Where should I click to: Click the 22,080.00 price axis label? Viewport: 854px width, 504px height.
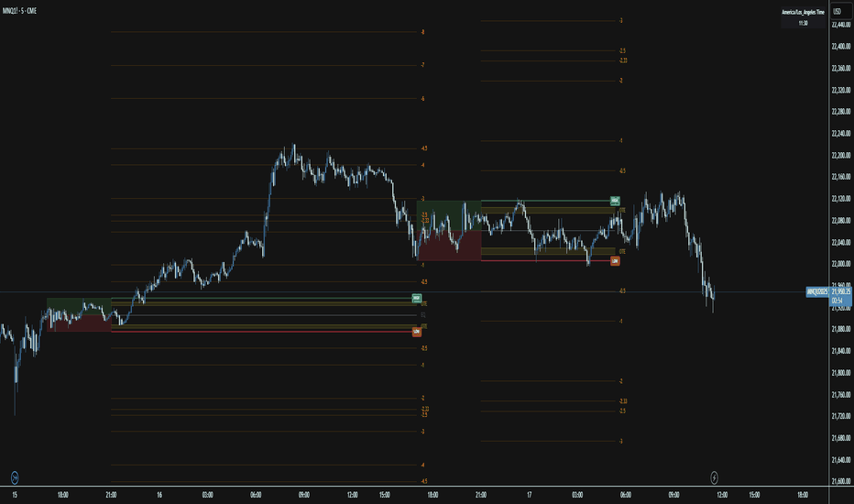pos(841,221)
